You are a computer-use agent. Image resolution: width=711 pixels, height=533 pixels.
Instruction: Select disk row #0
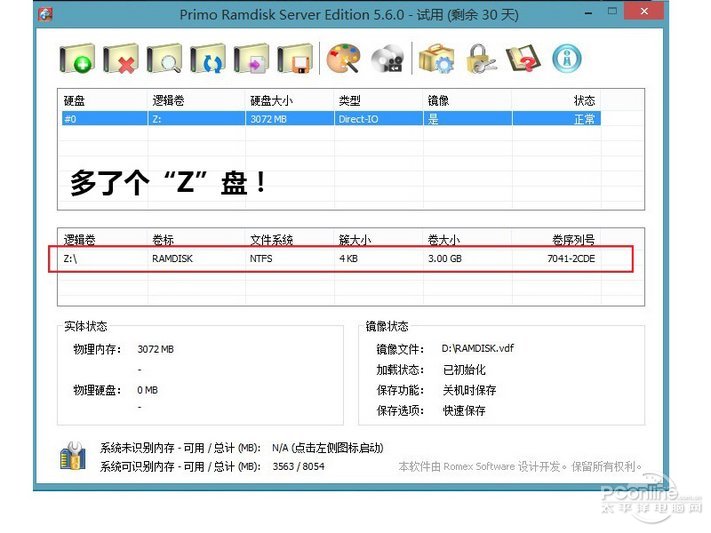coord(331,119)
